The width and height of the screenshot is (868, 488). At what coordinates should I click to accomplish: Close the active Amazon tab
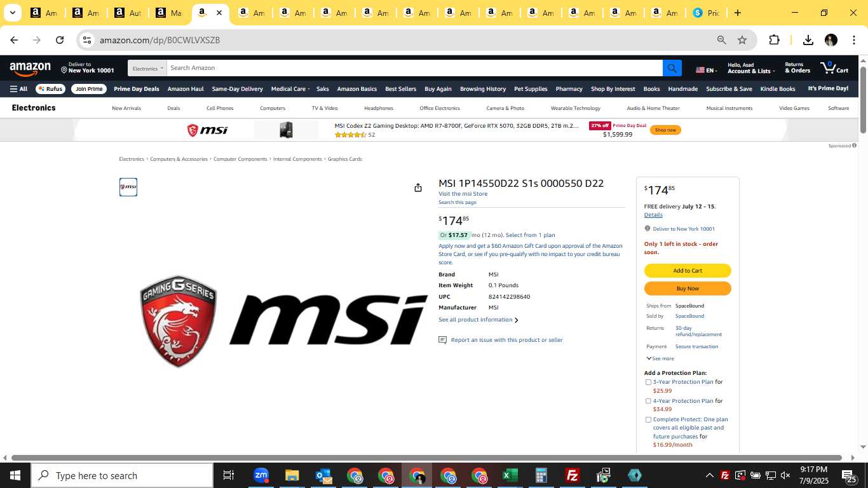pyautogui.click(x=219, y=13)
